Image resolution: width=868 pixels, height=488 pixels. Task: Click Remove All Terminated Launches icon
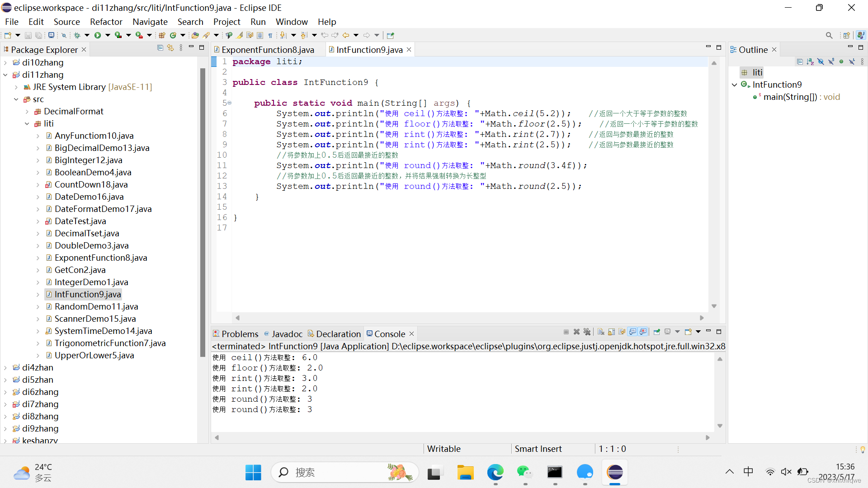pyautogui.click(x=587, y=332)
